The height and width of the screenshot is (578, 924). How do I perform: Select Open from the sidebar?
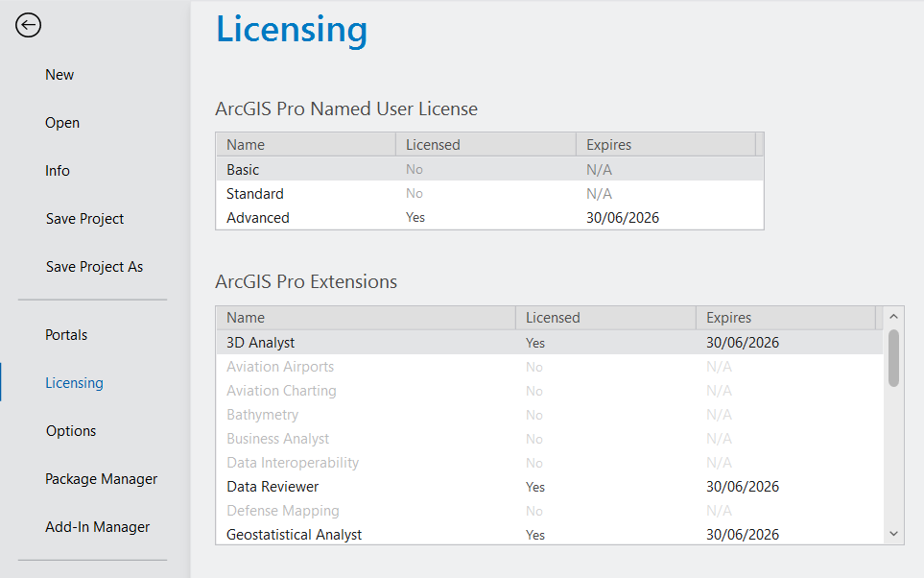(x=61, y=122)
